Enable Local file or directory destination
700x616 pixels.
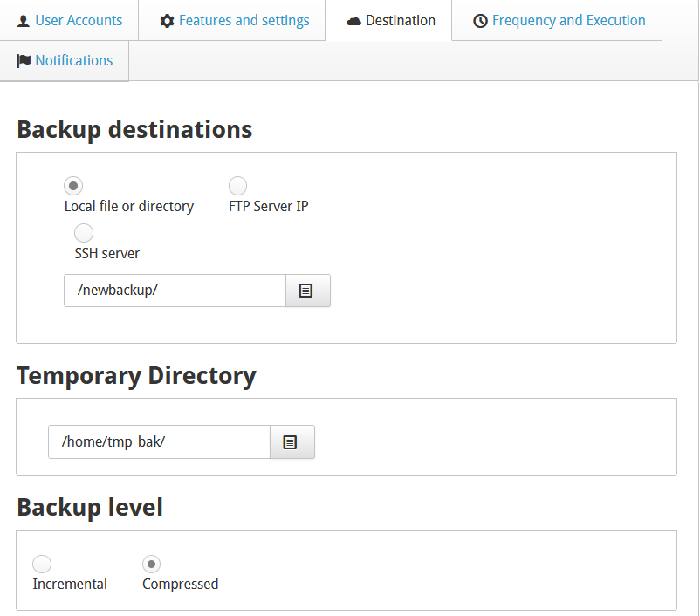click(73, 185)
